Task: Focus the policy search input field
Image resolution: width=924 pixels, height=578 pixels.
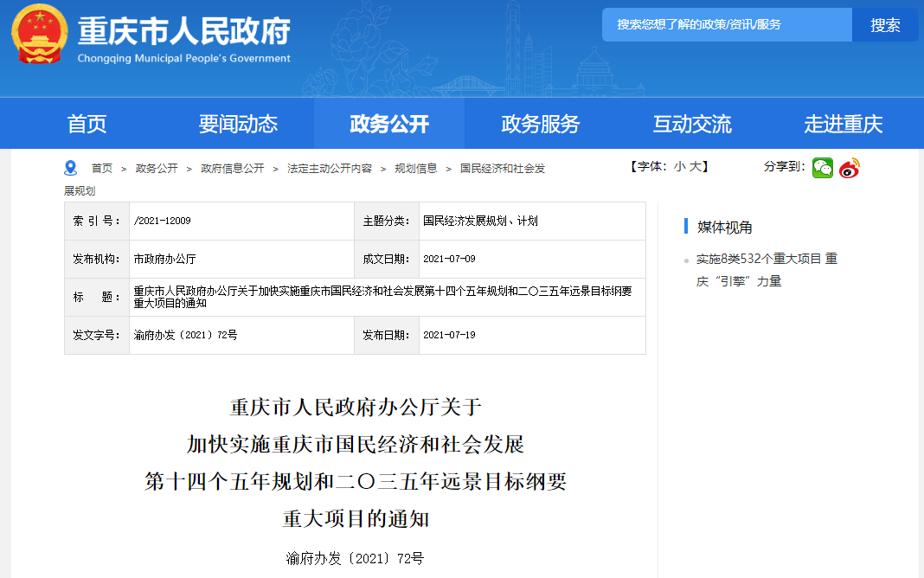Action: coord(727,25)
